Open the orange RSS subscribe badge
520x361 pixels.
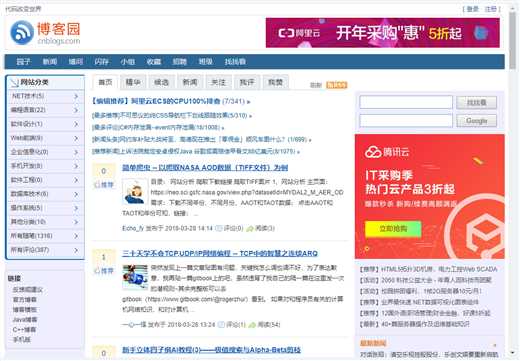pyautogui.click(x=336, y=85)
